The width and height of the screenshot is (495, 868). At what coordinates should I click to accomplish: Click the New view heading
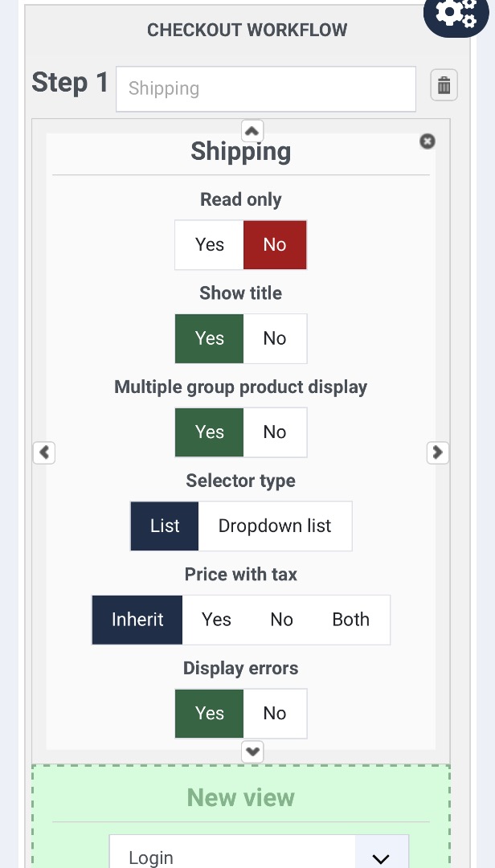click(x=241, y=798)
